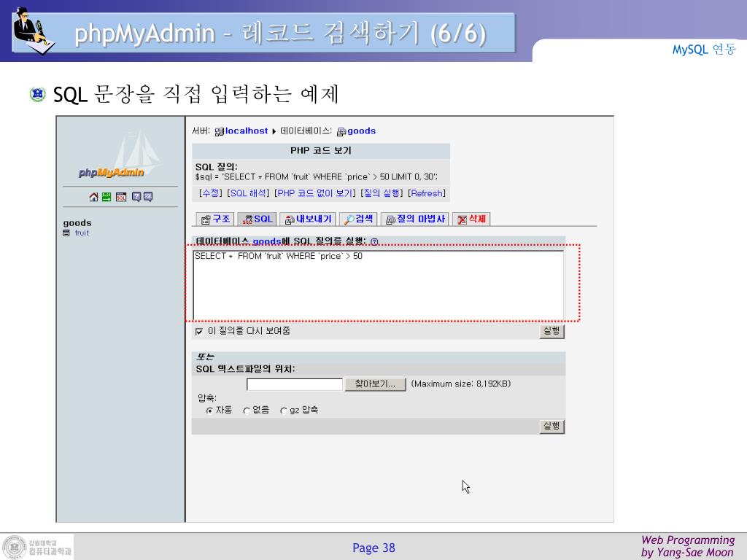Open the SQL query window icon in sidebar

click(x=121, y=197)
